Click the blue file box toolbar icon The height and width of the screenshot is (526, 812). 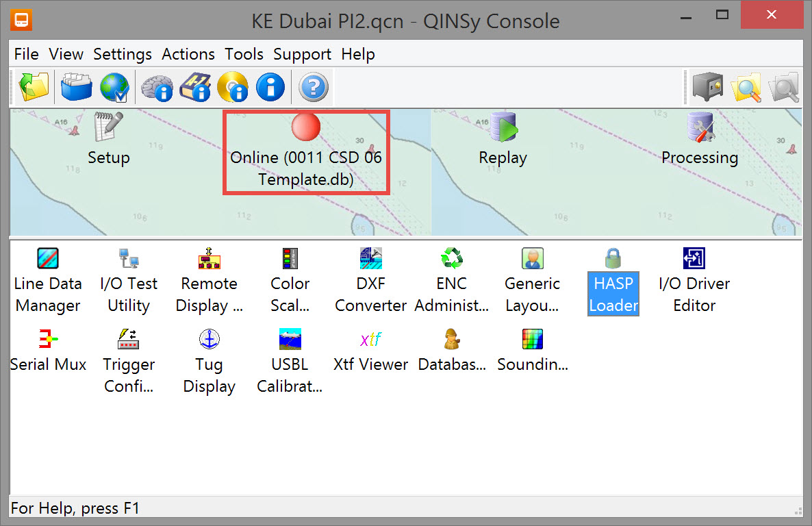77,86
